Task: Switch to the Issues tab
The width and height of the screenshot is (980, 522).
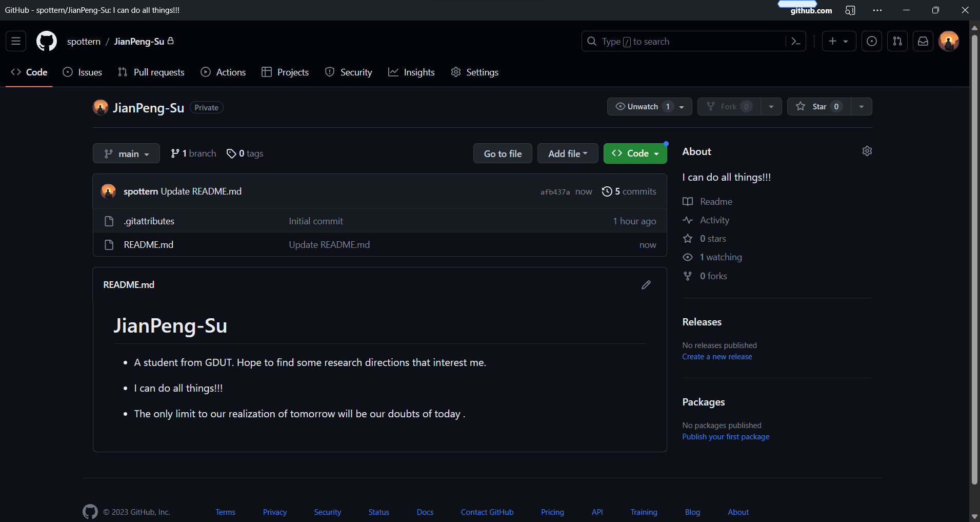Action: pos(82,72)
